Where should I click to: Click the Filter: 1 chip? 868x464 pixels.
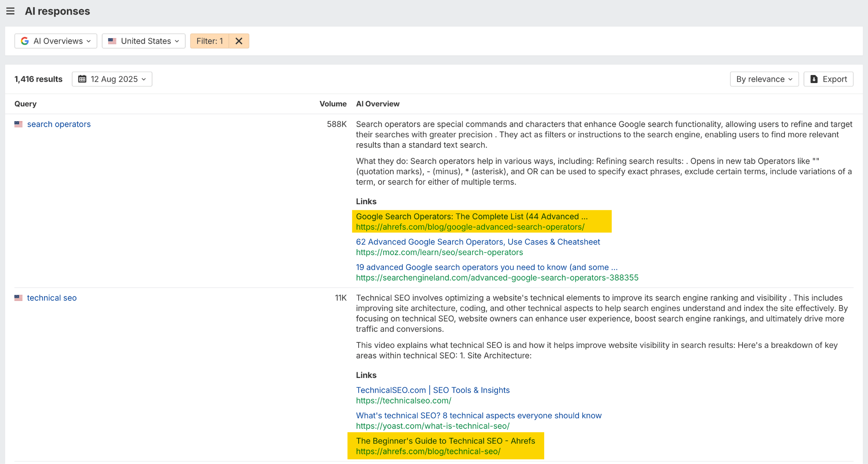coord(209,41)
